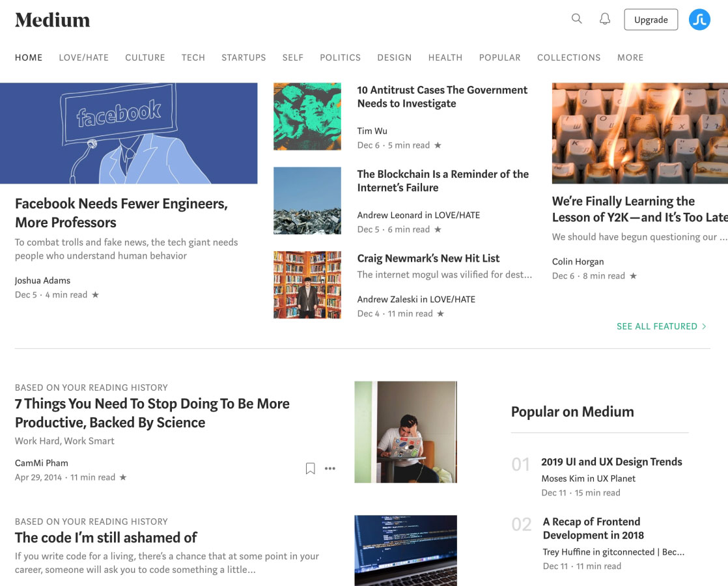Open the scrap heap Blockchain thumbnail

pos(307,201)
